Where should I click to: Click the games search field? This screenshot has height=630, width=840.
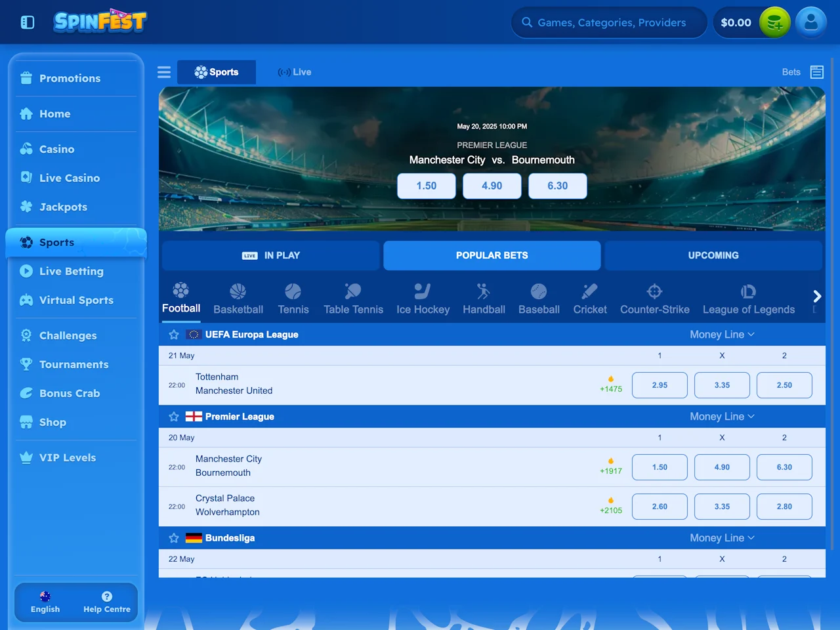click(609, 22)
